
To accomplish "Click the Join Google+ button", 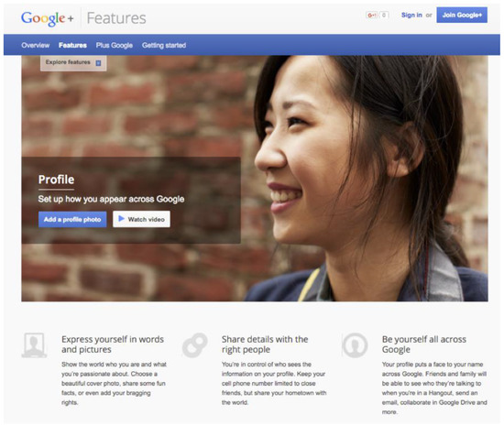I will point(462,15).
